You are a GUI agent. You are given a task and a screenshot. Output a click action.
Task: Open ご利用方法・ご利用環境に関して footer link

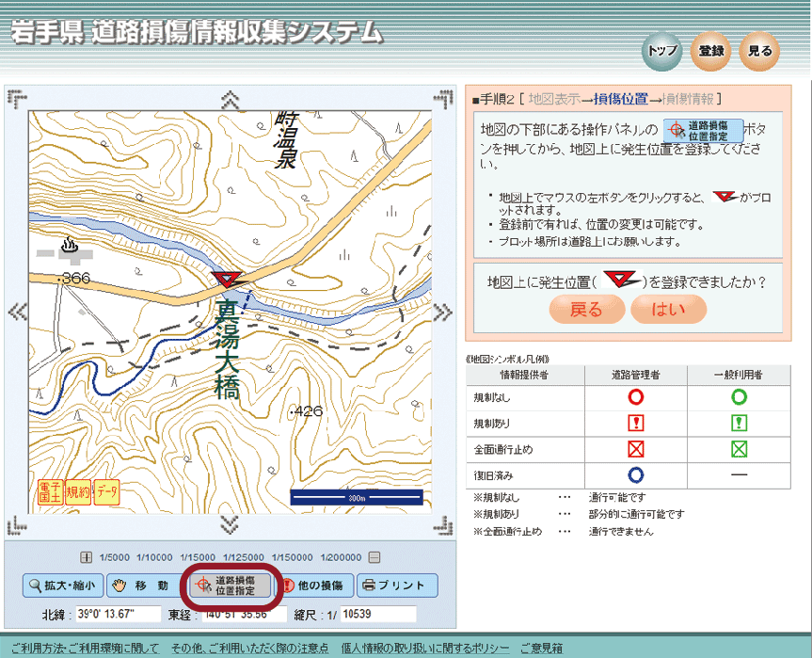85,649
